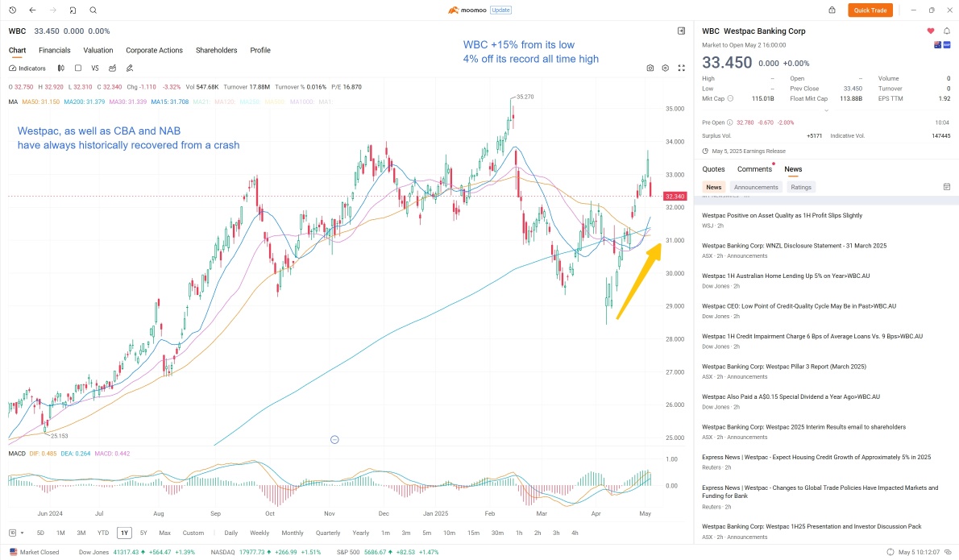Click the square layout icon in chart toolbar
This screenshot has height=560, width=959.
(77, 68)
